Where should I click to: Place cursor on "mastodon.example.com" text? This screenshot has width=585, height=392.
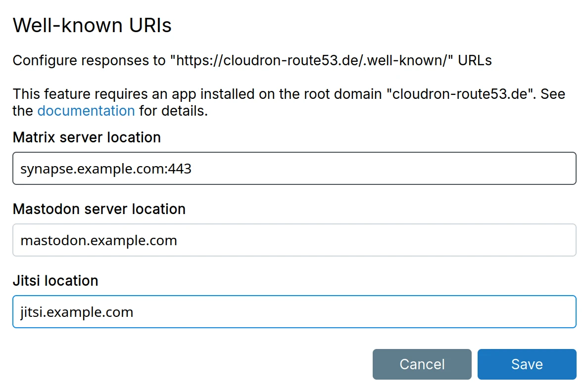99,241
